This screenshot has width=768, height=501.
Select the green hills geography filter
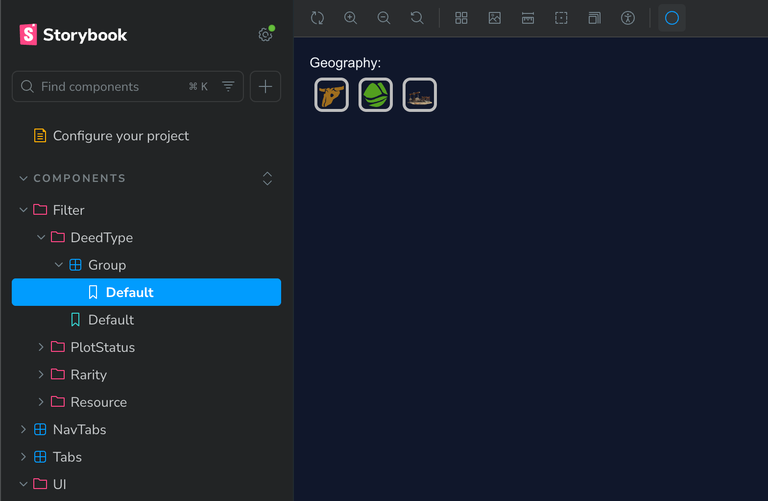coord(376,95)
